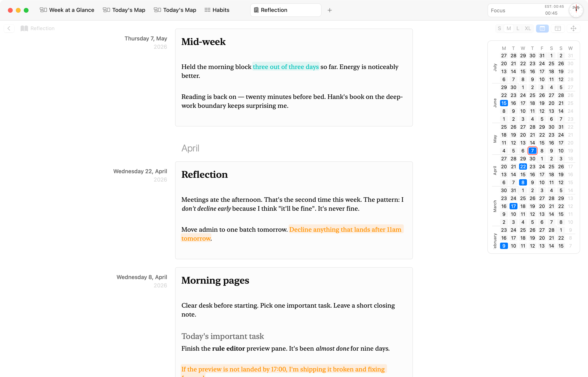The width and height of the screenshot is (588, 377).
Task: Add a new tab with the plus icon
Action: (330, 10)
